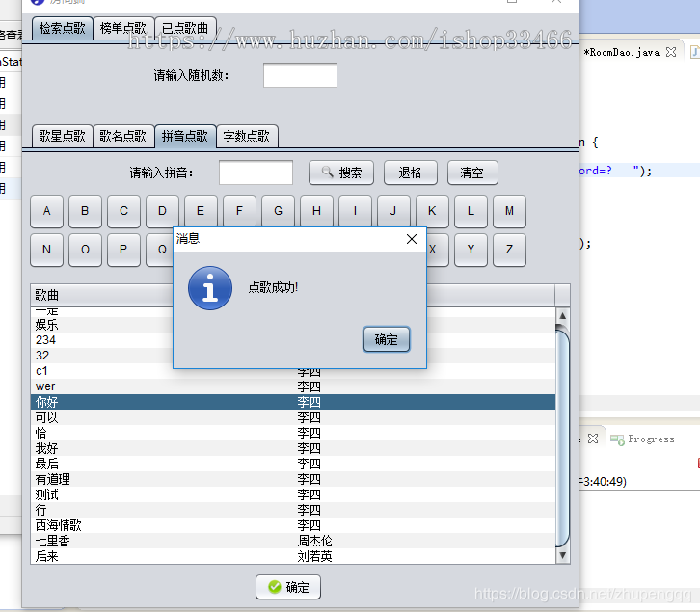Switch to the 榜单点歌 tab
Viewport: 700px width, 612px height.
coord(123,29)
